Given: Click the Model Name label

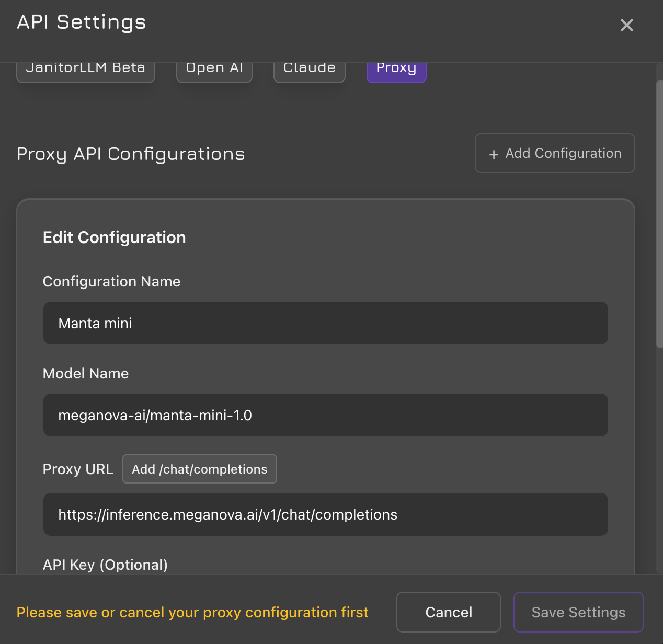Looking at the screenshot, I should [x=86, y=374].
